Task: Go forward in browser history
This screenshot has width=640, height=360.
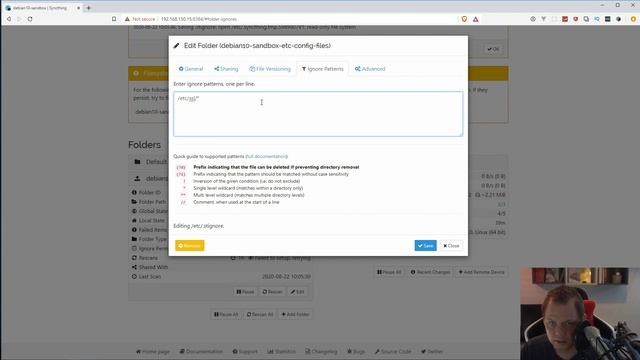Action: click(x=19, y=19)
